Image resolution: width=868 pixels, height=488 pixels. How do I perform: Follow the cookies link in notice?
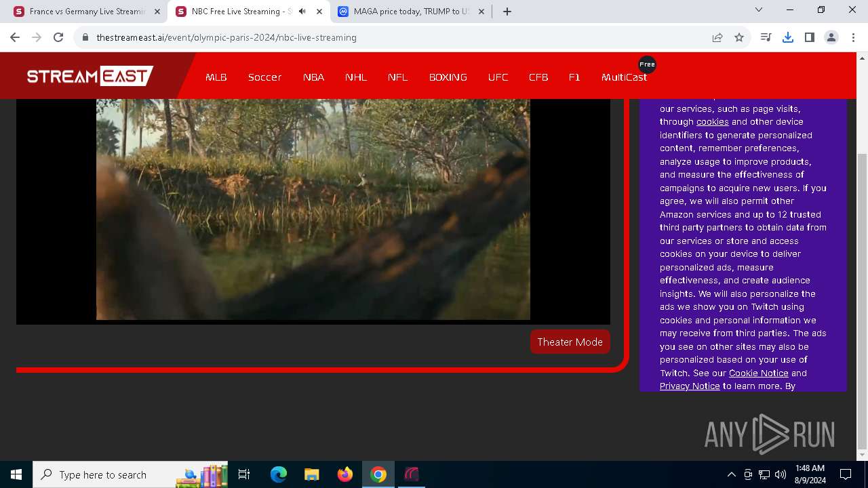[712, 122]
